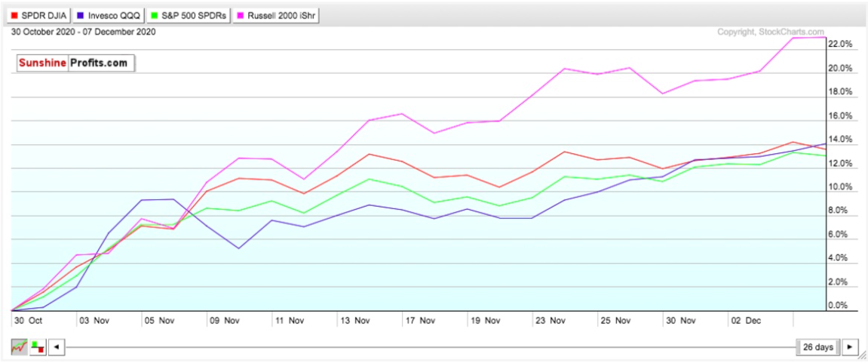The height and width of the screenshot is (363, 868).
Task: Click the 22.0% y-axis label
Action: (x=840, y=45)
